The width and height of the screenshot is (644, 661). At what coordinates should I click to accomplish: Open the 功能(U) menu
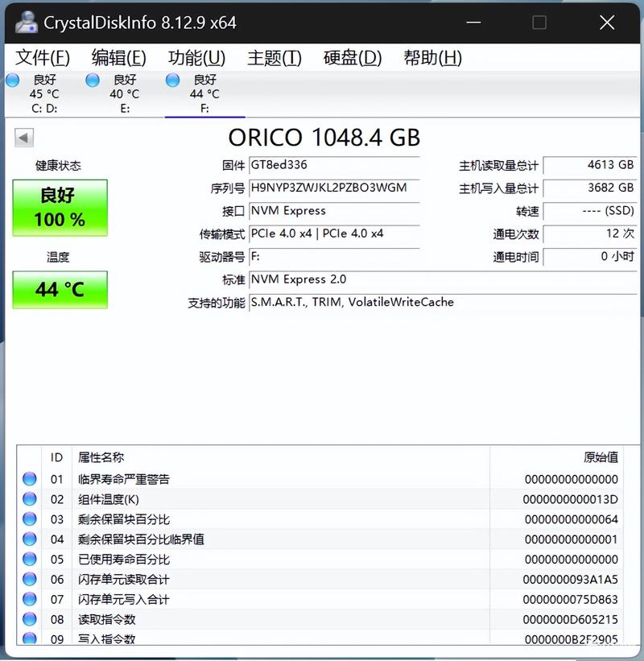(x=197, y=57)
